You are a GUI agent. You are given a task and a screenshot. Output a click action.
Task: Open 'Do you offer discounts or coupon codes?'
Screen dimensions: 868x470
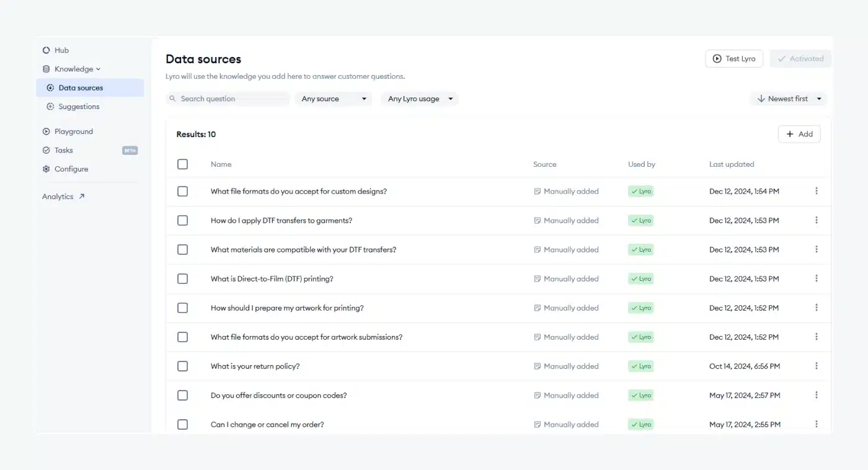(x=279, y=396)
